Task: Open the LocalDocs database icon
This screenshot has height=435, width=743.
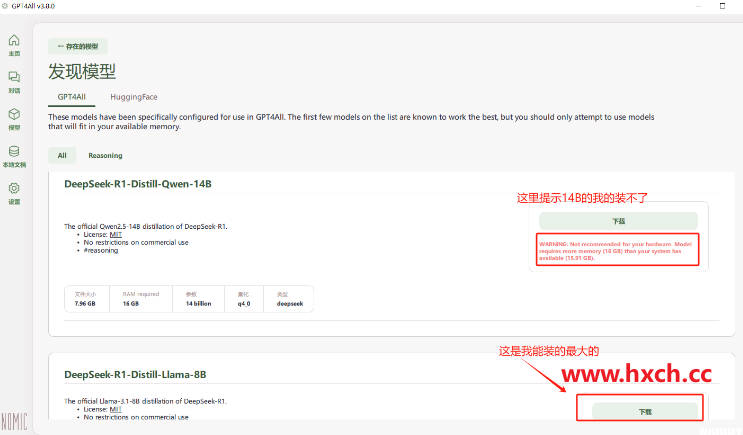Action: [x=14, y=151]
